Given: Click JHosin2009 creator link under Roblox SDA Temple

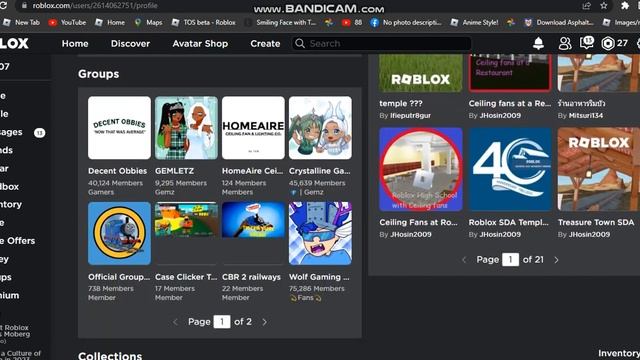Looking at the screenshot, I should [500, 235].
